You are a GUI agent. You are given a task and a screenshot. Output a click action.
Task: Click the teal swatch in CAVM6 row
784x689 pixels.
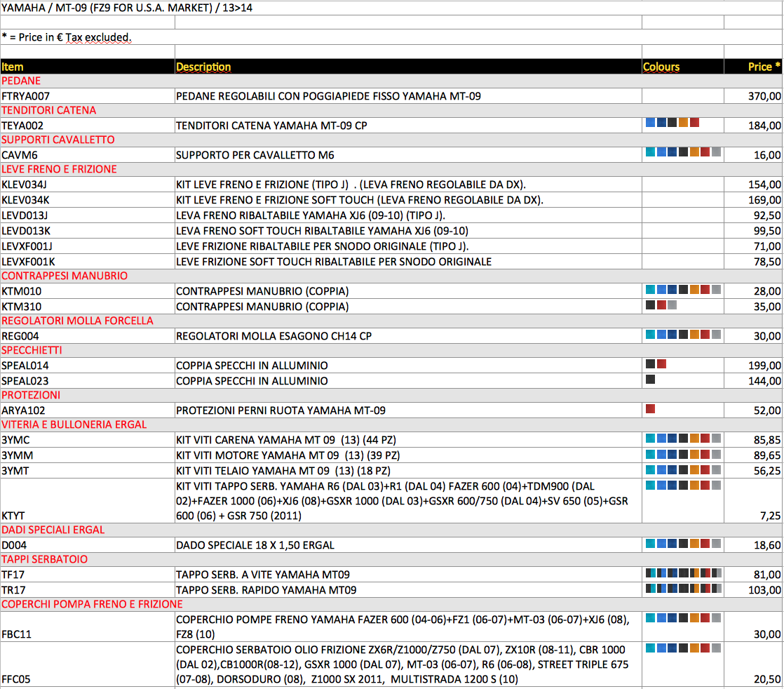click(651, 152)
